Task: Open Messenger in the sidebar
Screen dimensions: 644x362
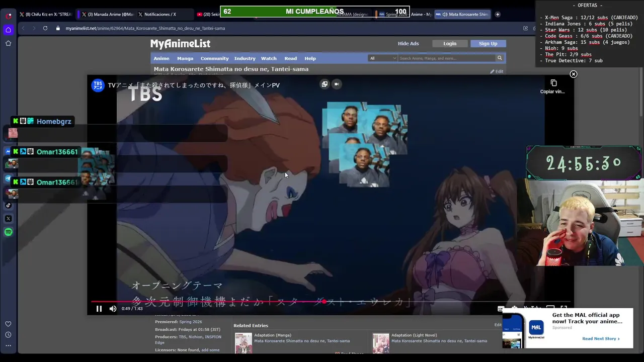Action: pyautogui.click(x=9, y=151)
